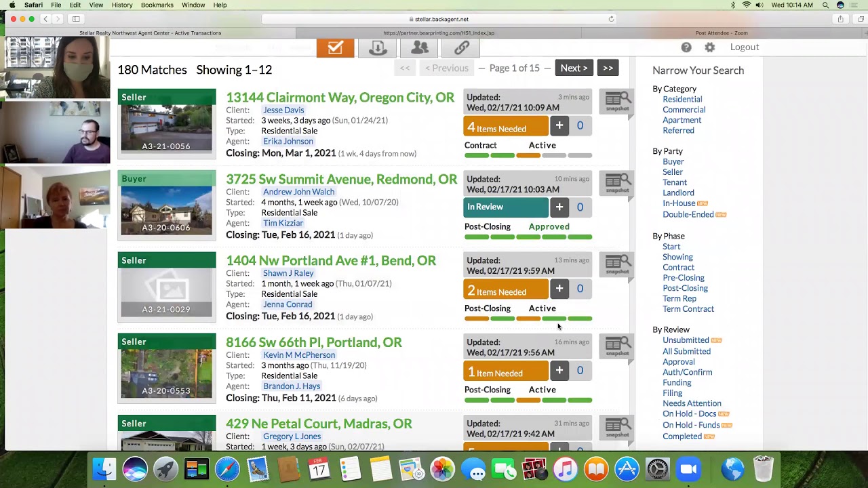The image size is (868, 488).
Task: Filter by Residential category
Action: coord(682,99)
